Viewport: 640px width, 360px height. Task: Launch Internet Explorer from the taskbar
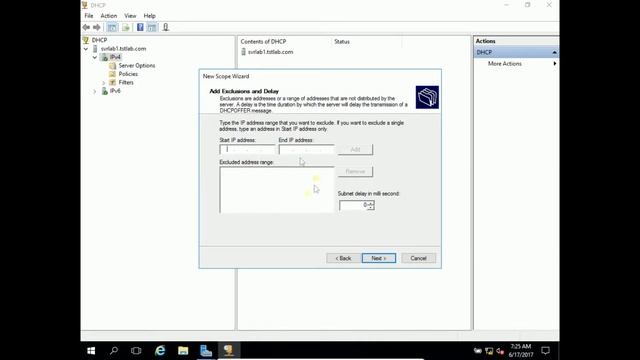coord(160,351)
